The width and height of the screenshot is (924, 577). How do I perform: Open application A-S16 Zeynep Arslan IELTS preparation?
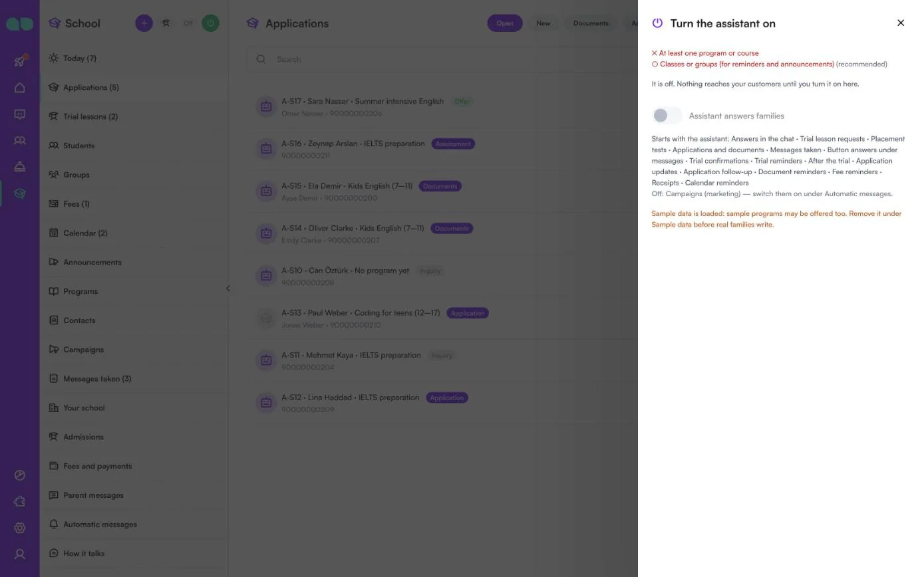(x=442, y=149)
